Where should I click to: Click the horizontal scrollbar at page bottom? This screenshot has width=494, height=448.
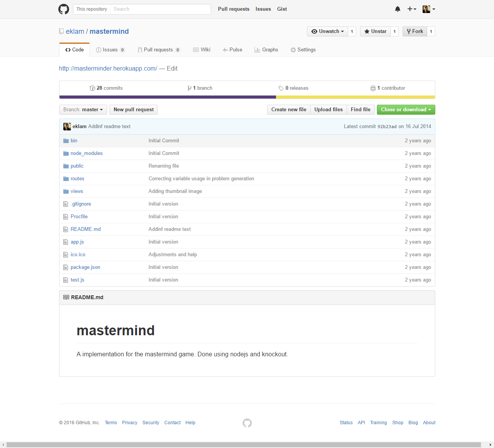coord(244,445)
